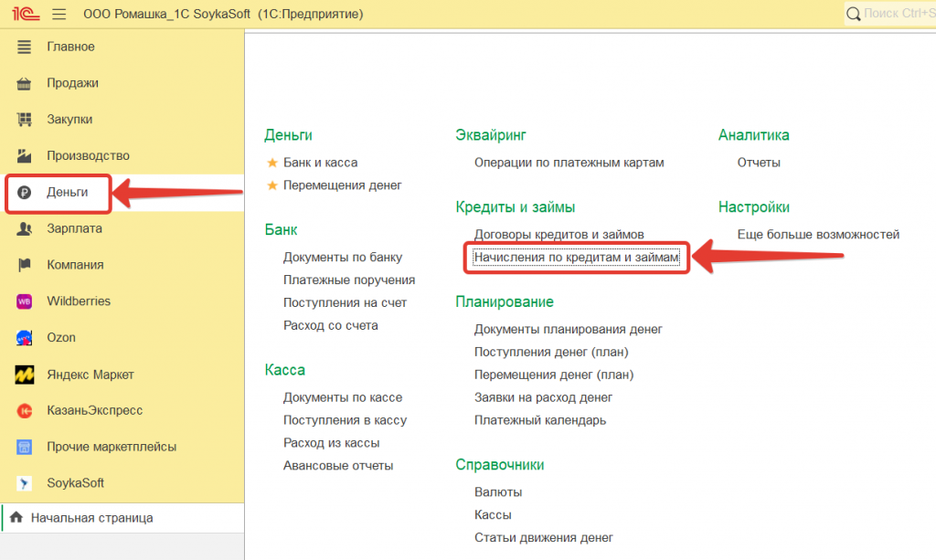Click the КазаньЭкспресс icon
The height and width of the screenshot is (560, 936).
tap(25, 411)
